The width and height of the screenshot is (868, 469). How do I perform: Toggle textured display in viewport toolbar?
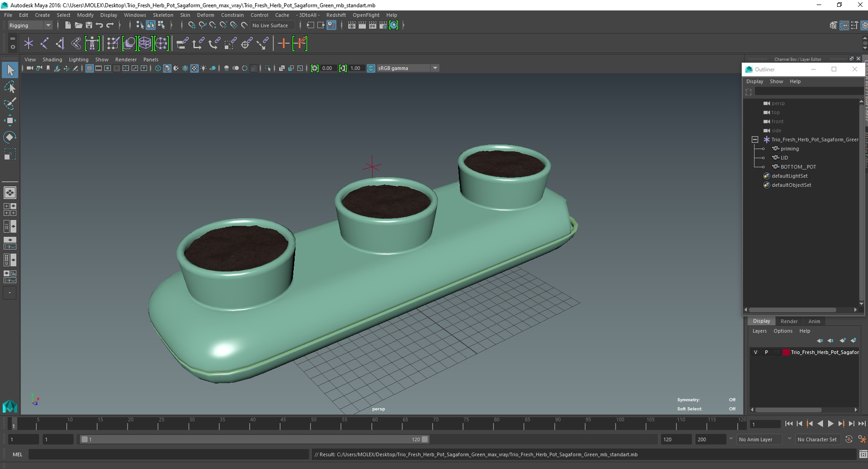194,68
